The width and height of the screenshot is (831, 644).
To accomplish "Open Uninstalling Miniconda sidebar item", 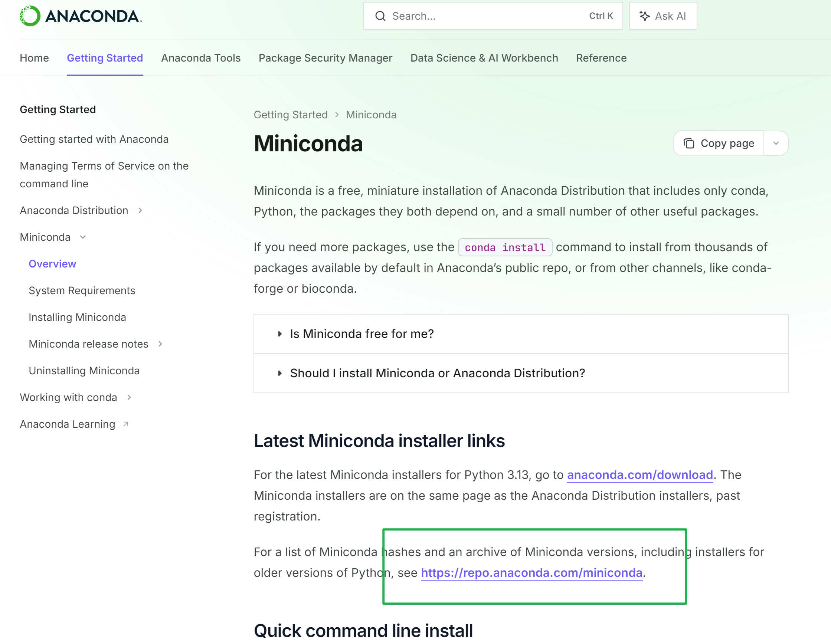I will (84, 371).
